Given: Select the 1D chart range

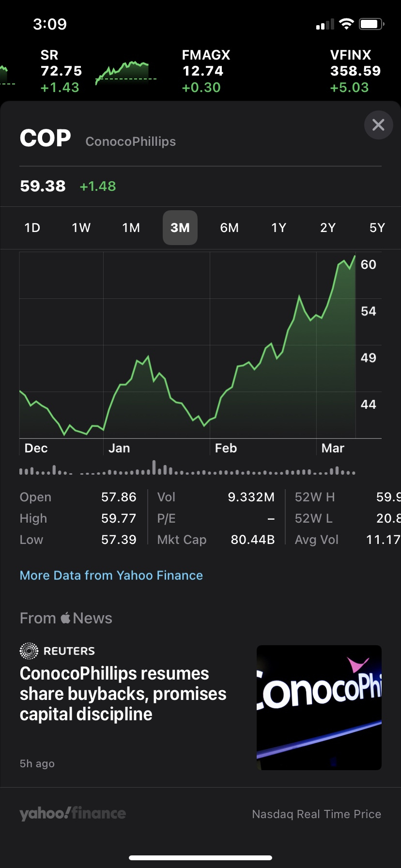Looking at the screenshot, I should 32,228.
